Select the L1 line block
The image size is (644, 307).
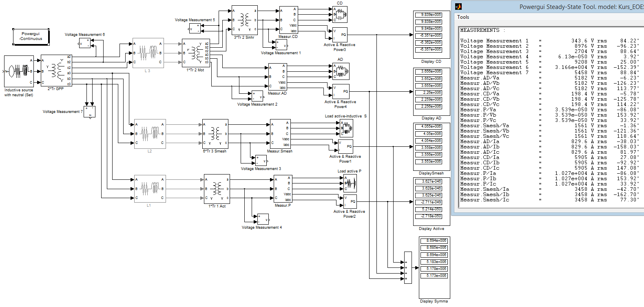click(x=150, y=189)
